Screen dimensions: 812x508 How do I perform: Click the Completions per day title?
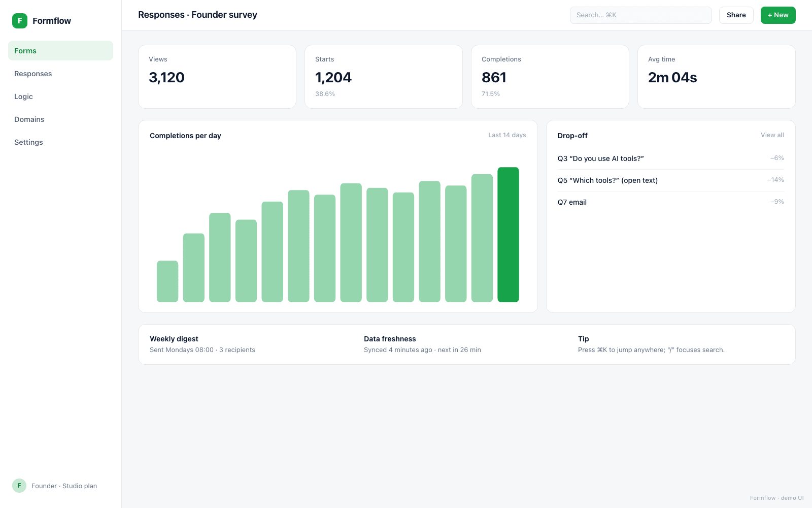pyautogui.click(x=185, y=136)
